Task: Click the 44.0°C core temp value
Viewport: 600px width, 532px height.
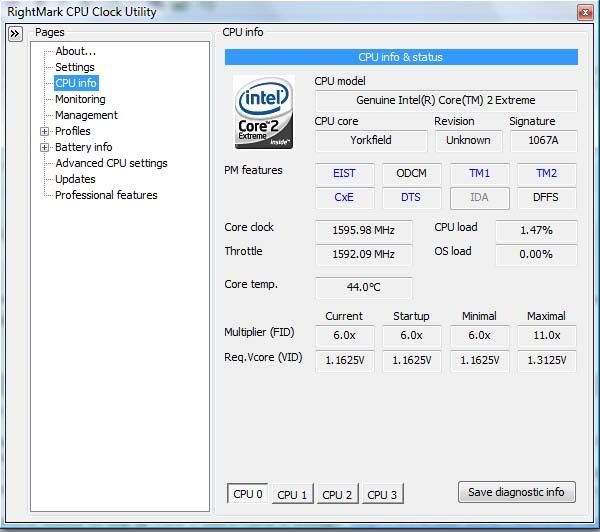Action: click(364, 287)
